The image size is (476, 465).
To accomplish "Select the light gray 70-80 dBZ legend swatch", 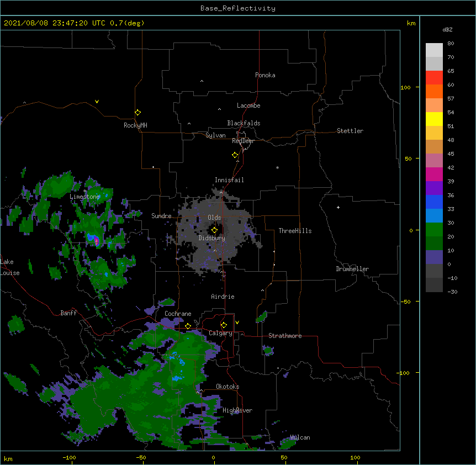I will coord(434,50).
